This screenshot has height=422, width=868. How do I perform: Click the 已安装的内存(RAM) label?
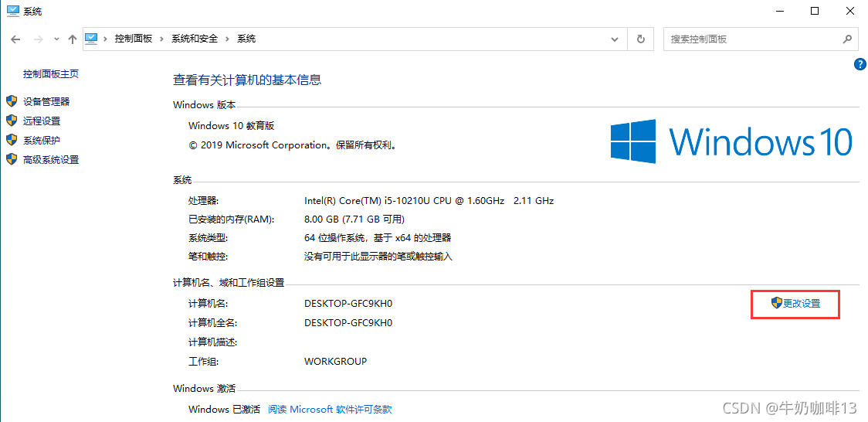click(x=232, y=220)
